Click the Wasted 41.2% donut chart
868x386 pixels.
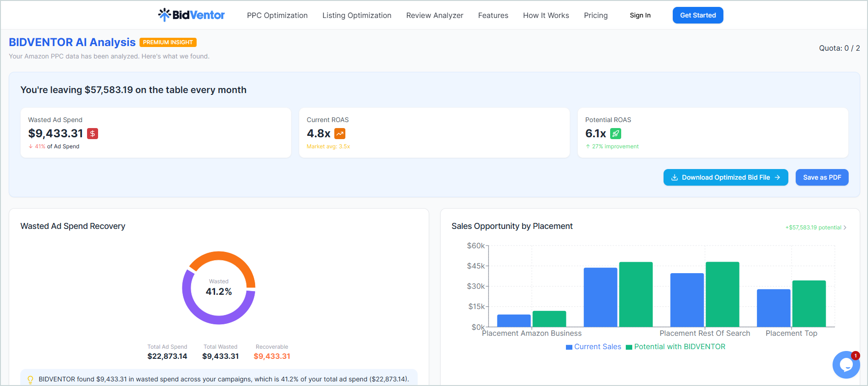[x=219, y=288]
